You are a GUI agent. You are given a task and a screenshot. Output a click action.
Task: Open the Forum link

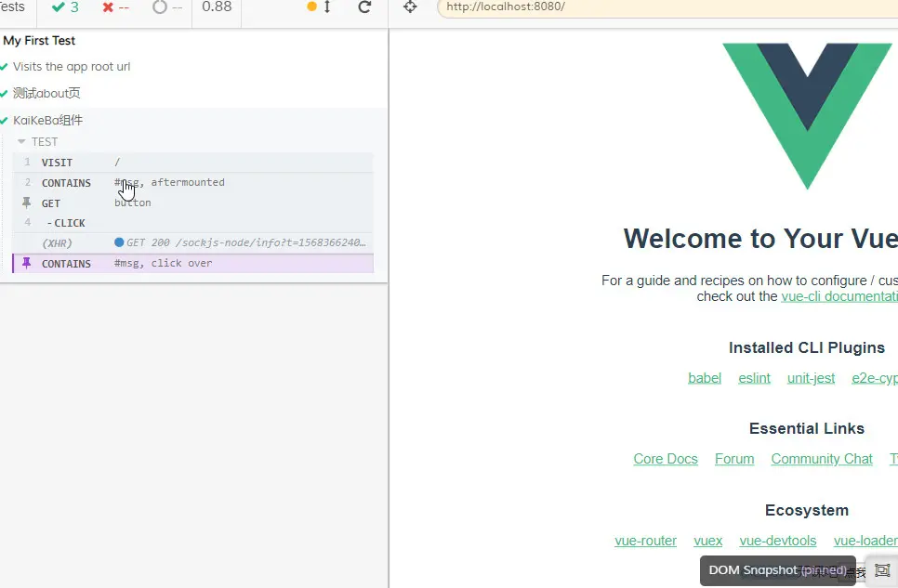(x=734, y=459)
